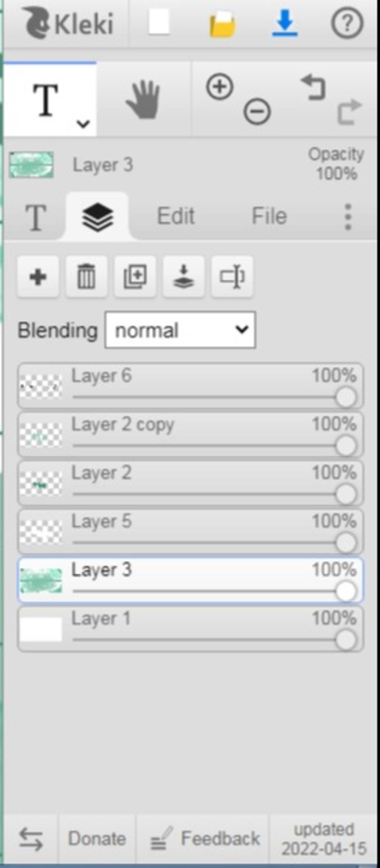Image resolution: width=380 pixels, height=868 pixels.
Task: Open the three-dot more options menu
Action: coord(348,217)
